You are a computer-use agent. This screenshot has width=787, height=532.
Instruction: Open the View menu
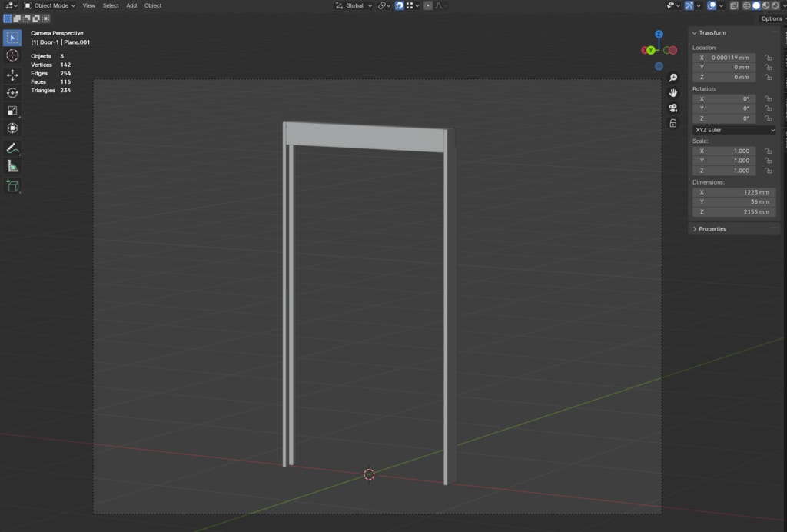[89, 5]
